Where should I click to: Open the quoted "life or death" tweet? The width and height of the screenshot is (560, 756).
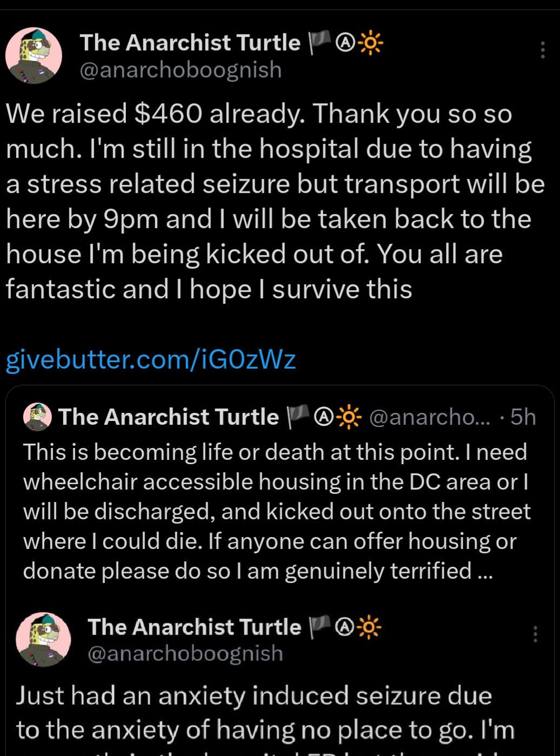pos(276,511)
